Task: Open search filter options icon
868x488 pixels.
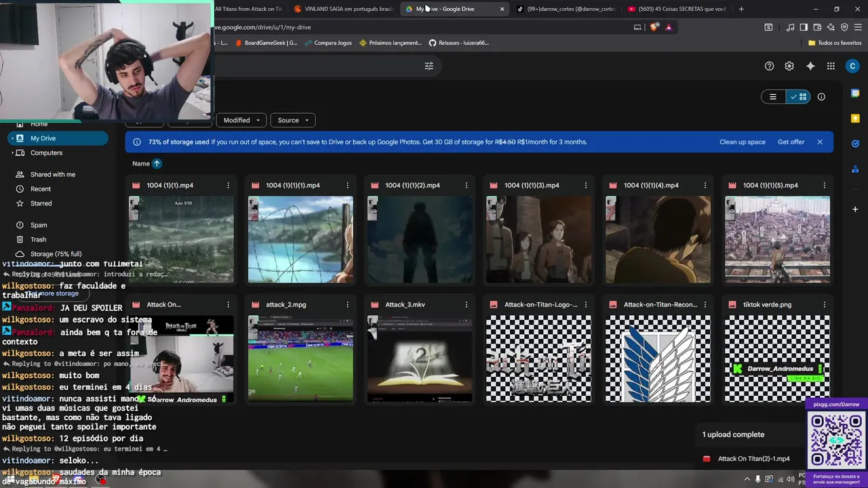Action: point(429,66)
